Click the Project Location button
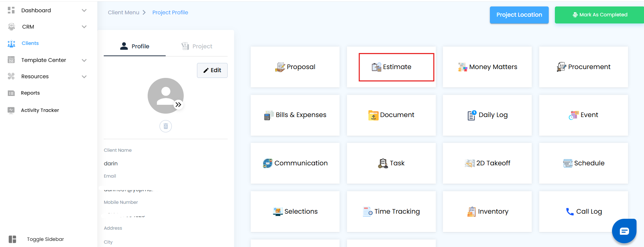This screenshot has width=644, height=247. click(x=519, y=15)
